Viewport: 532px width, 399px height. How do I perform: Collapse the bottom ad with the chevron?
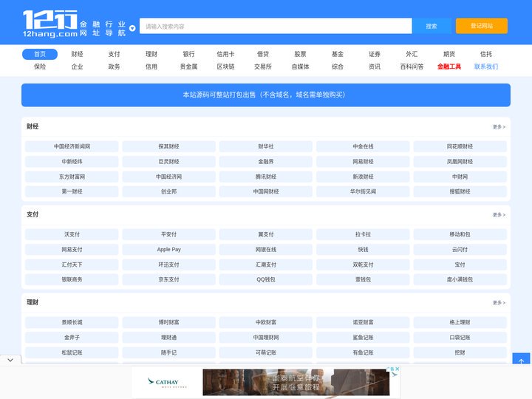(x=10, y=360)
